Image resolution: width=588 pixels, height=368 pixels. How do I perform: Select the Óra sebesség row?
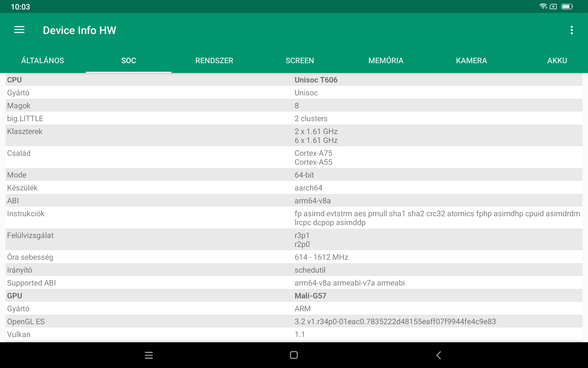pos(294,257)
